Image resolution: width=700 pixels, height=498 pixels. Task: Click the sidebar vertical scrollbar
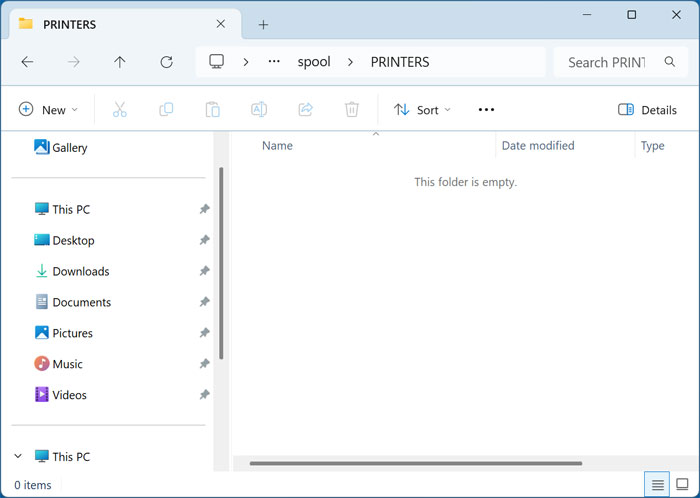221,263
